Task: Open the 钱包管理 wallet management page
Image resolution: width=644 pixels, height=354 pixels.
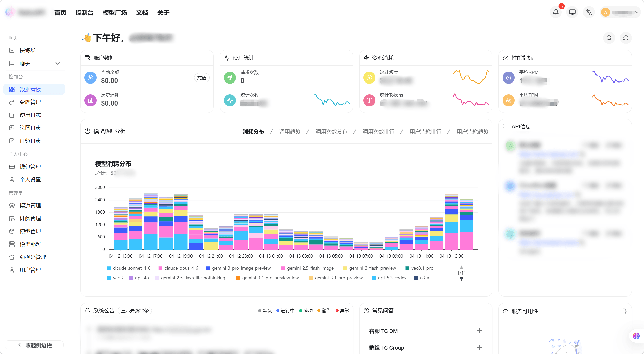Action: pos(30,166)
